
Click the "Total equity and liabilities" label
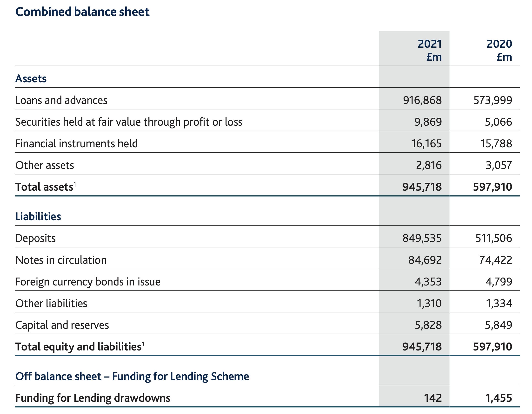[x=78, y=347]
